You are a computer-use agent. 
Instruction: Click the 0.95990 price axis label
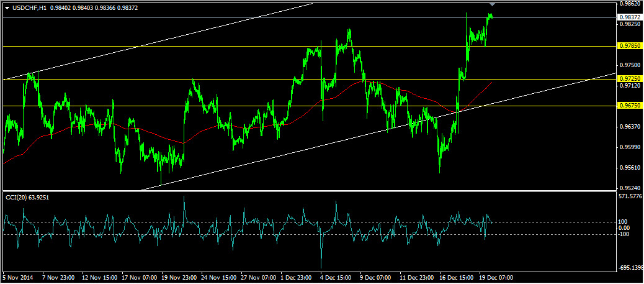(x=630, y=147)
